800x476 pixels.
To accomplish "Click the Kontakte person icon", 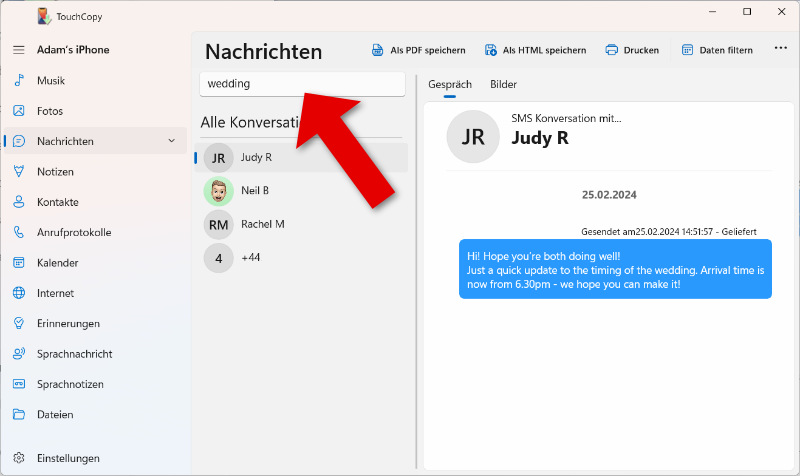I will [18, 202].
